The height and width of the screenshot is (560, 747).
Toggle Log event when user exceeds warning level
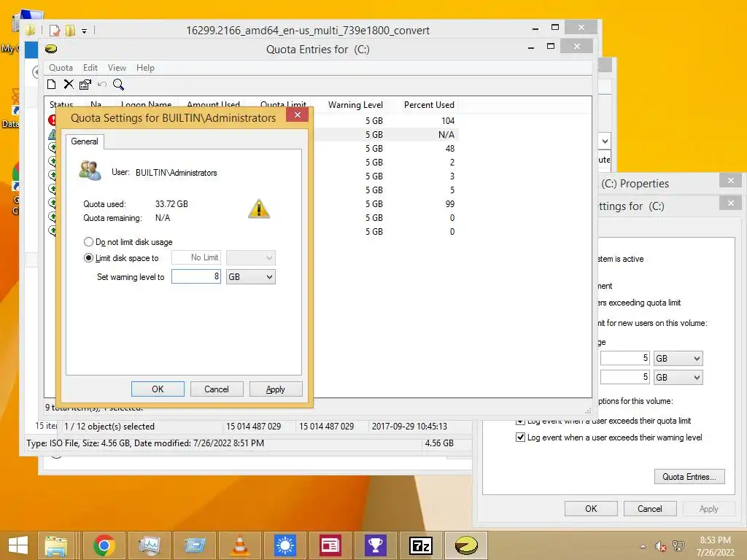520,437
